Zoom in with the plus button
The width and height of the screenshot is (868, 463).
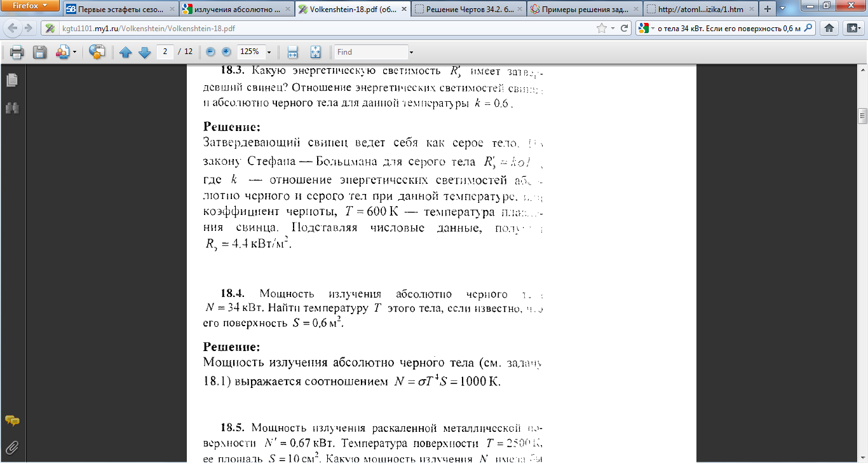point(226,52)
